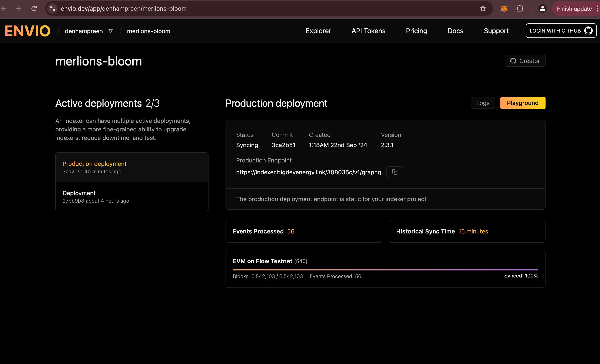600x364 pixels.
Task: Click the address bar URL
Action: [x=123, y=9]
